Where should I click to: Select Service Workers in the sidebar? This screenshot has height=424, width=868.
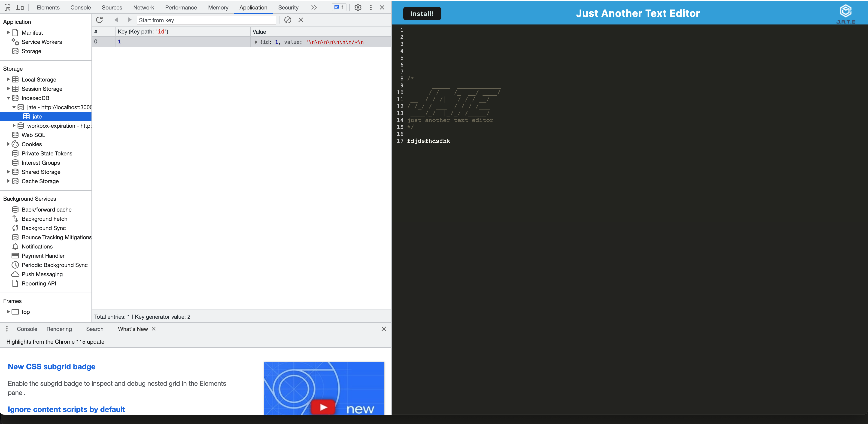(41, 42)
